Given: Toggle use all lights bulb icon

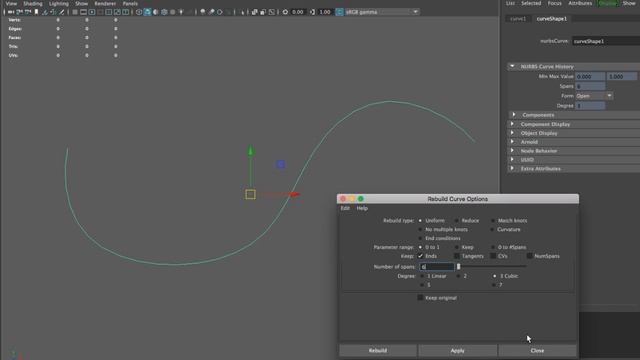Looking at the screenshot, I should [x=181, y=12].
